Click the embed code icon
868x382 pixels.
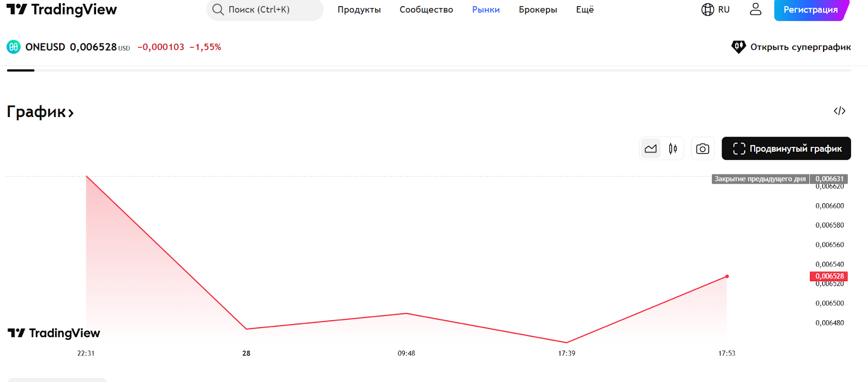pos(839,111)
